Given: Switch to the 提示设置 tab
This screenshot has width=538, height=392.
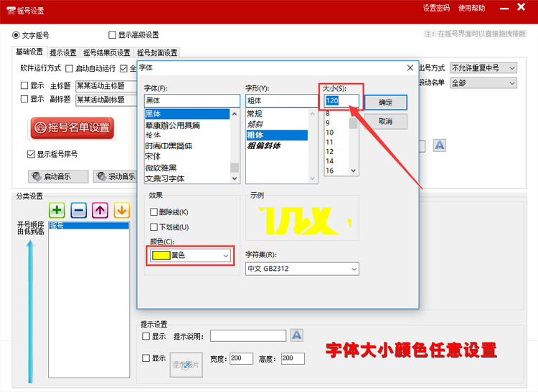Looking at the screenshot, I should (63, 52).
